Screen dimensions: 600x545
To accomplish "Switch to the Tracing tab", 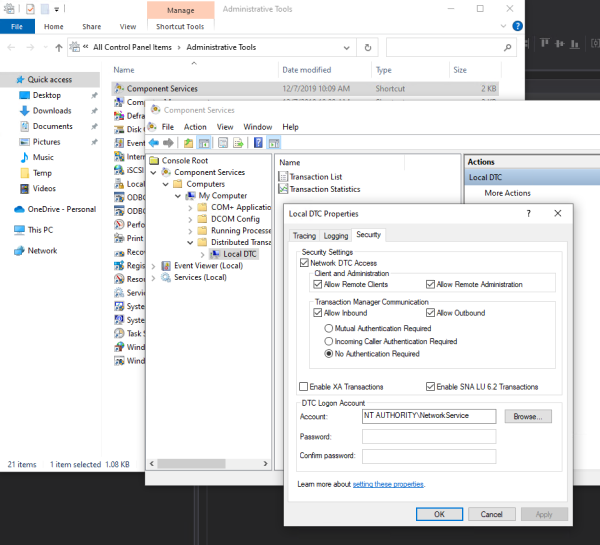I will pos(304,235).
